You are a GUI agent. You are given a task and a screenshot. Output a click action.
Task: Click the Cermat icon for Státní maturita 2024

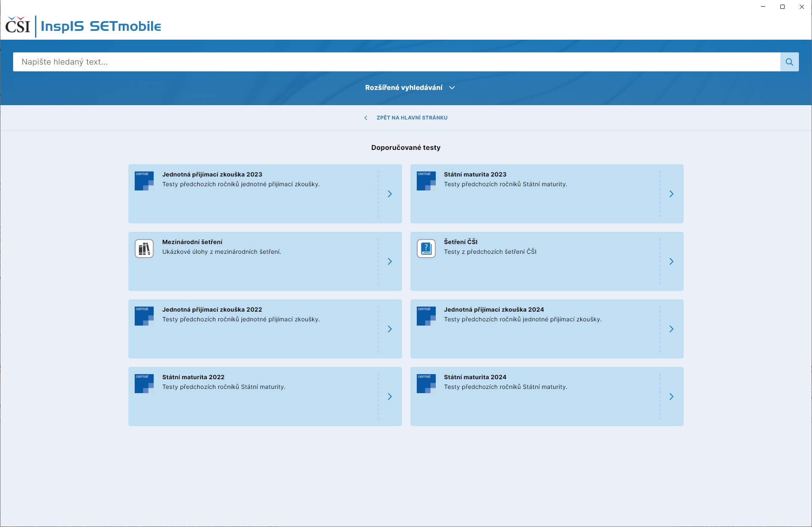(x=426, y=383)
